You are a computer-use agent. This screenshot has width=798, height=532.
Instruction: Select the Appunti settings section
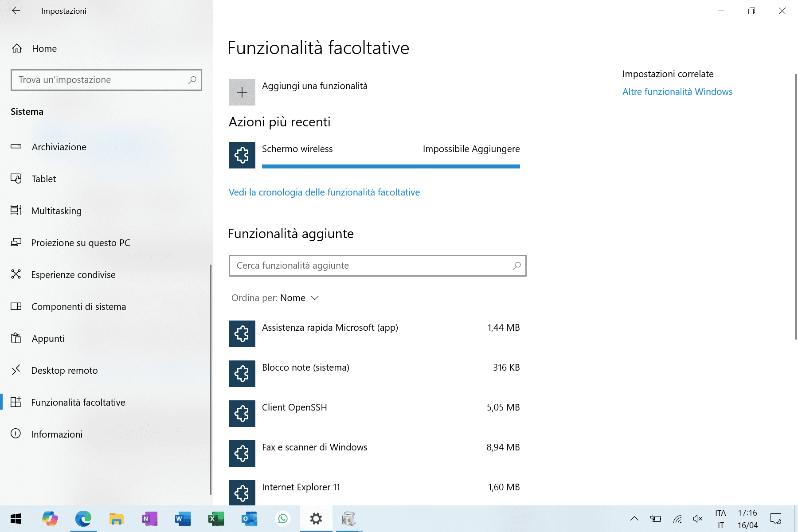point(48,338)
